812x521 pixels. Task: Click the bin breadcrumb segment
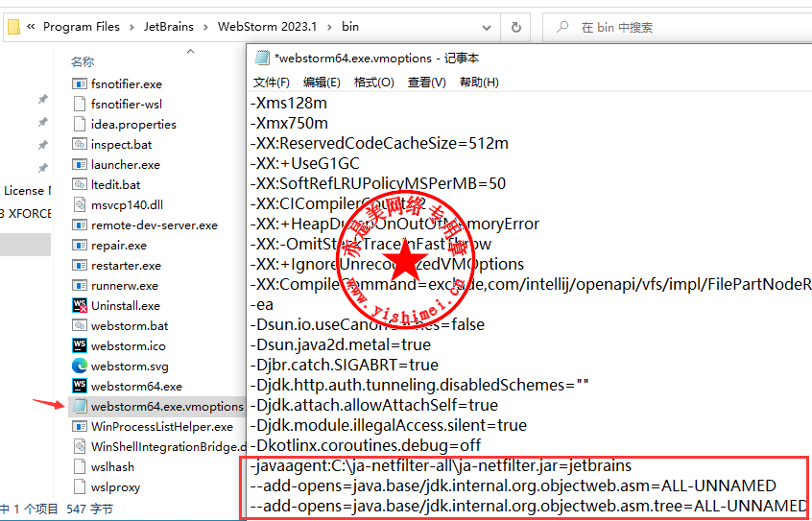350,27
